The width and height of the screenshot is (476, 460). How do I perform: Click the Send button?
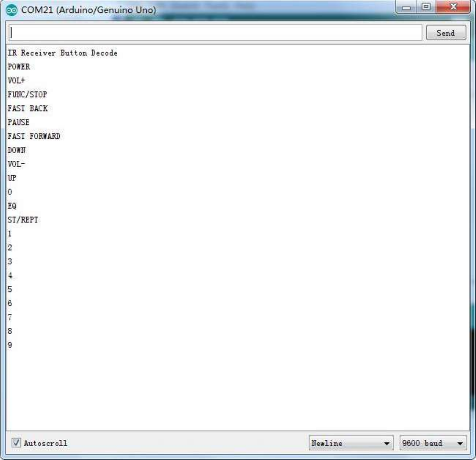tap(446, 33)
